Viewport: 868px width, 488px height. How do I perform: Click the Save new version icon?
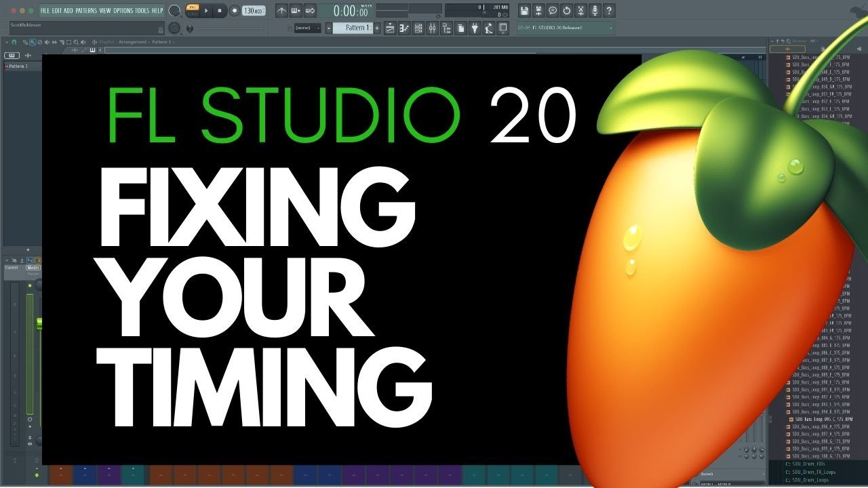(538, 11)
